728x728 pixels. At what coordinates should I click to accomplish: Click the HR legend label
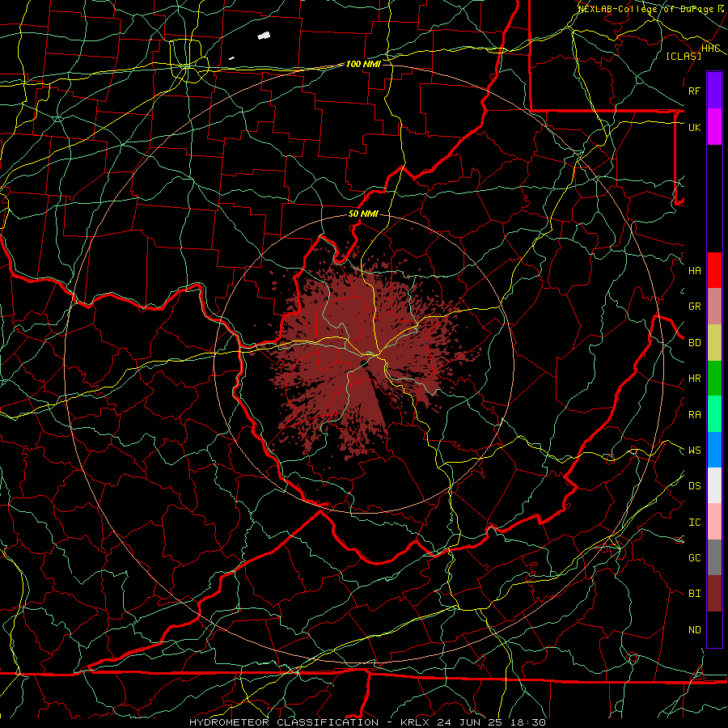tap(694, 379)
